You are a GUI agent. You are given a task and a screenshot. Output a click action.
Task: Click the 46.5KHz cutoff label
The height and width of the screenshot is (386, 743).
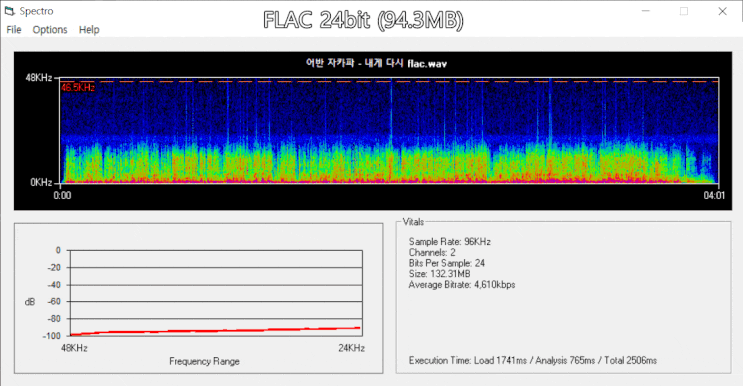(78, 87)
